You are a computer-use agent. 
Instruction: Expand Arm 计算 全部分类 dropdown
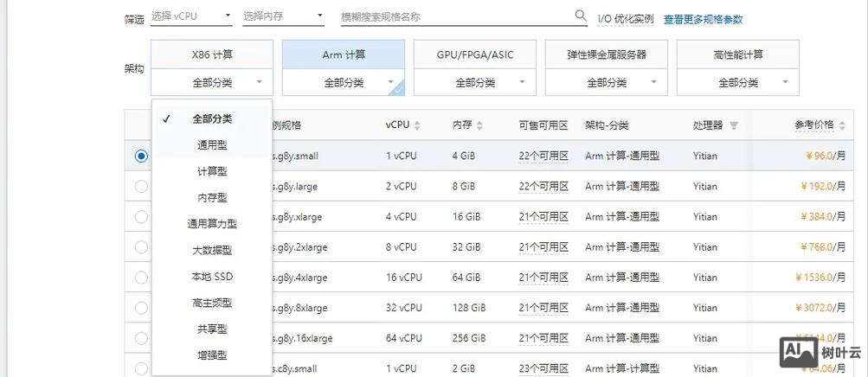click(x=344, y=82)
